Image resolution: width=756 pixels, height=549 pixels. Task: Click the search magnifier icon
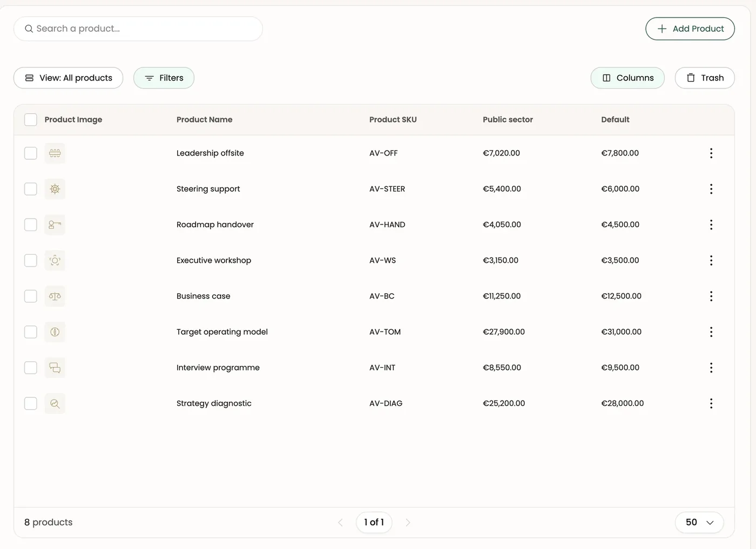point(29,29)
